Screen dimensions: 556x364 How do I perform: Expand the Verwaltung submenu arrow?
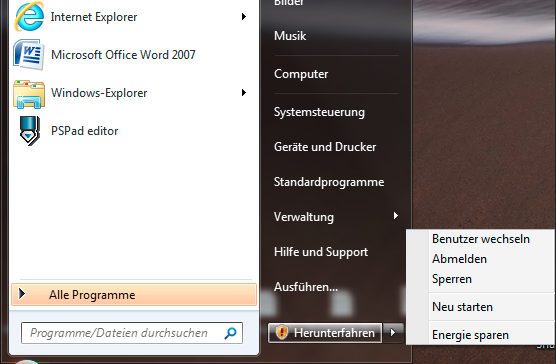[x=396, y=215]
